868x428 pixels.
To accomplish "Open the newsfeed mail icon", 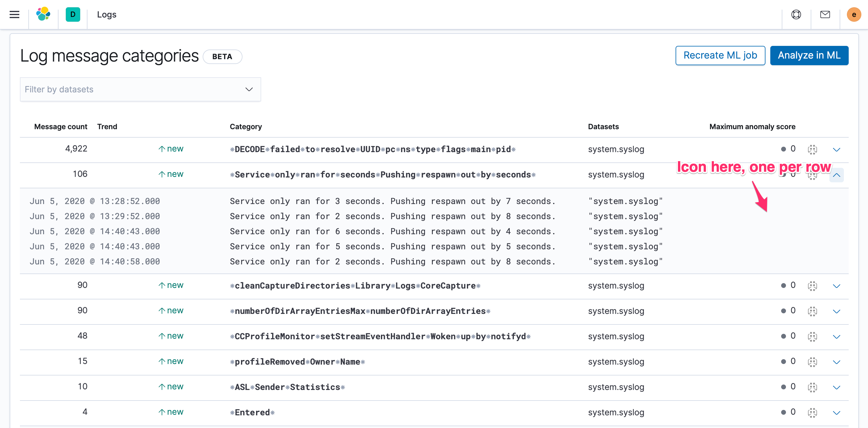I will click(825, 14).
